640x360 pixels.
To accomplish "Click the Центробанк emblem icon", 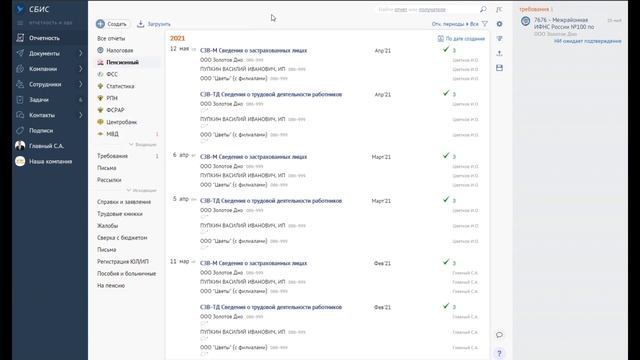I will point(100,122).
